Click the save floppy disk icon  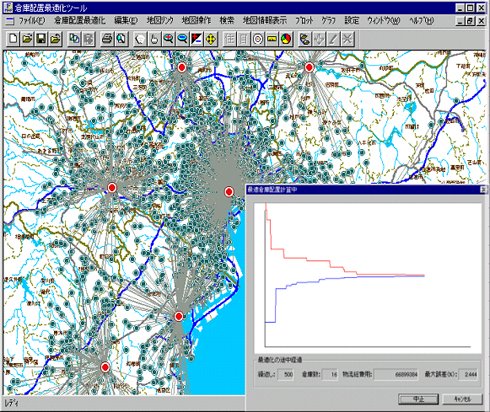(x=41, y=39)
